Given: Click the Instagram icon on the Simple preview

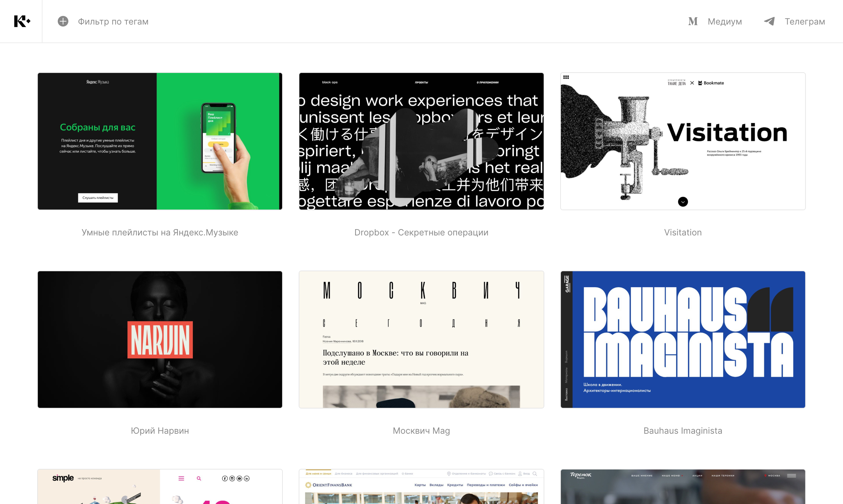Looking at the screenshot, I should point(232,479).
